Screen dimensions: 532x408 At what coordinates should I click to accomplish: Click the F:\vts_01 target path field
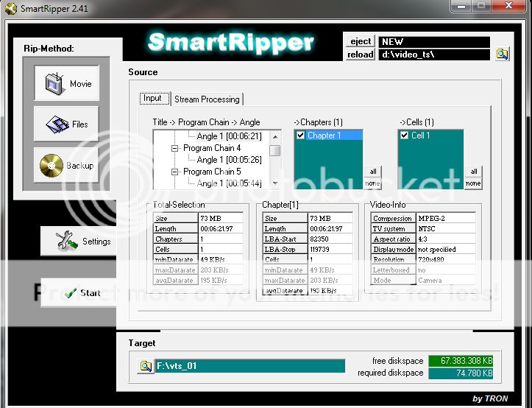(250, 366)
